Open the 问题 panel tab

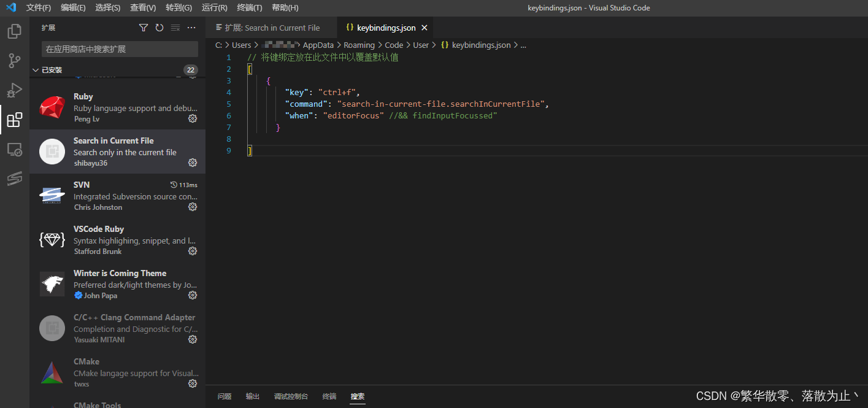coord(225,396)
